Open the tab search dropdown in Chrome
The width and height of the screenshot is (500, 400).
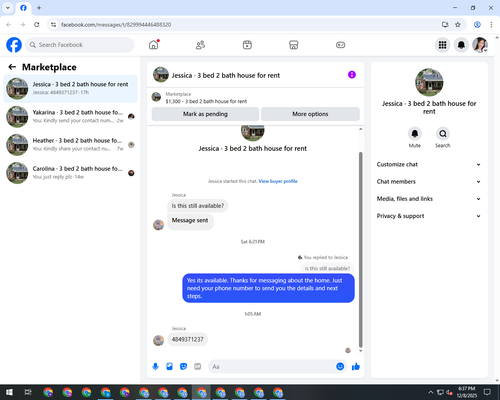tap(8, 8)
